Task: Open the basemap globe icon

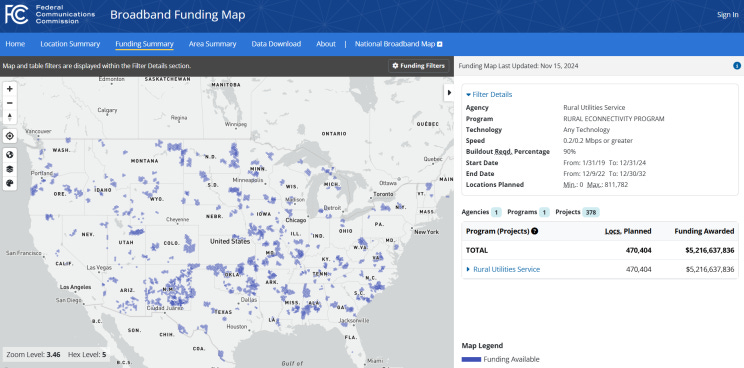Action: click(x=9, y=155)
